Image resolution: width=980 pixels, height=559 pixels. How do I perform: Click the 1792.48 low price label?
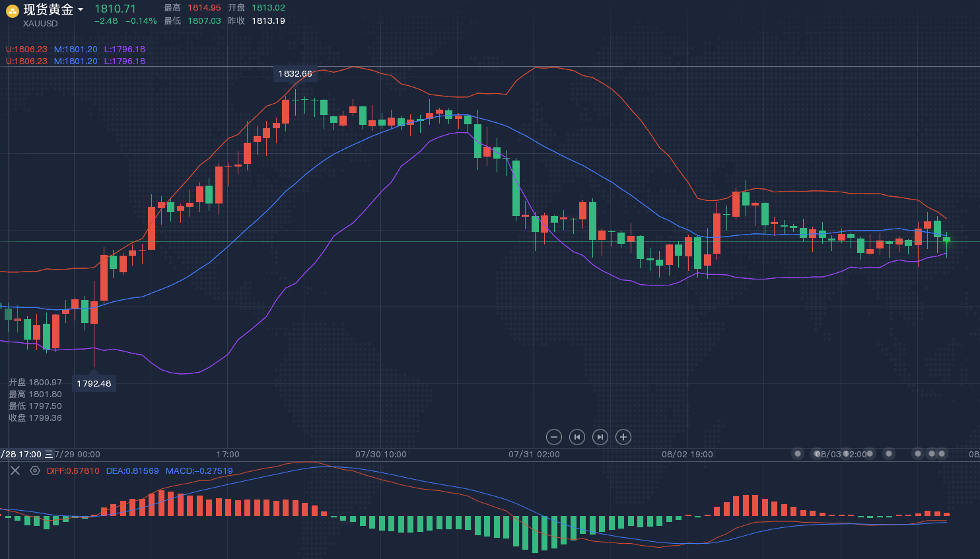click(x=94, y=384)
